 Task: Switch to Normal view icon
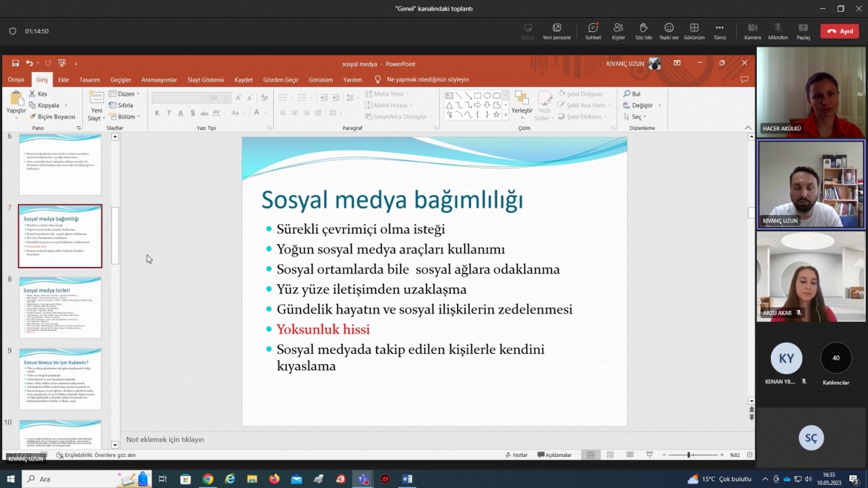point(591,455)
